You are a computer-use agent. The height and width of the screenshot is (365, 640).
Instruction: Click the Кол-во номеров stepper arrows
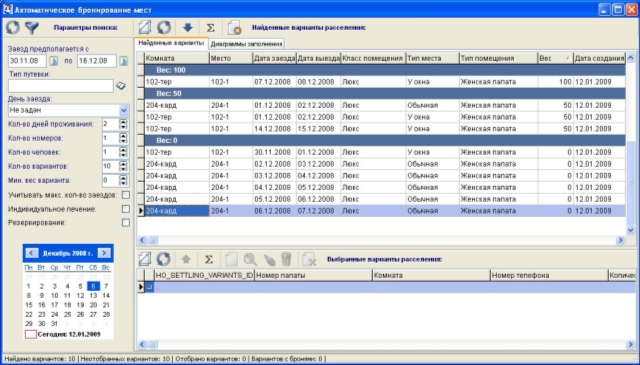(x=123, y=138)
